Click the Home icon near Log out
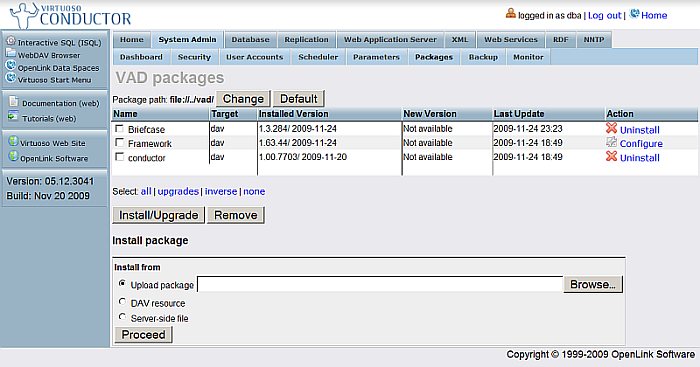This screenshot has width=700, height=367. tap(634, 14)
